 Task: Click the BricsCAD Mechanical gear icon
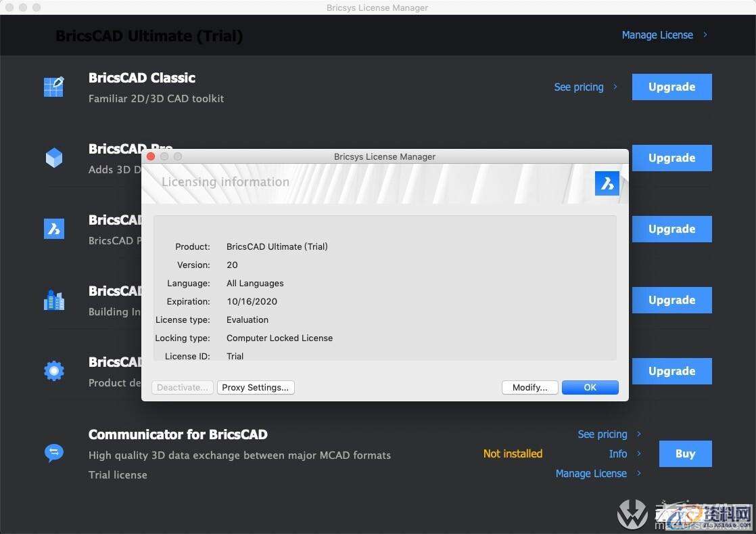pos(53,371)
